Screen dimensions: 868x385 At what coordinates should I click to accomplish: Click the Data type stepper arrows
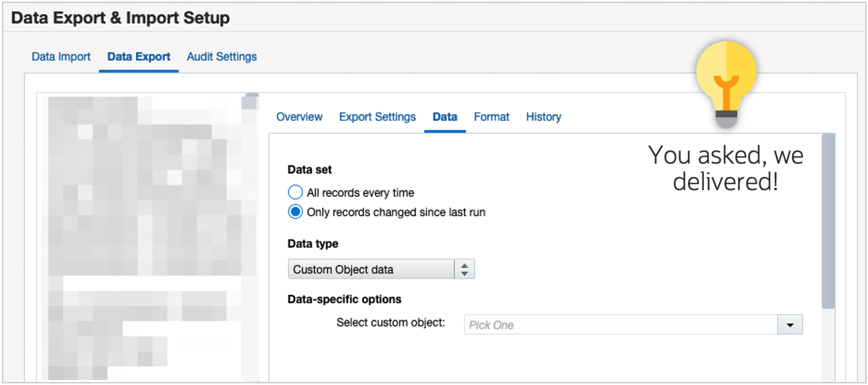point(465,269)
